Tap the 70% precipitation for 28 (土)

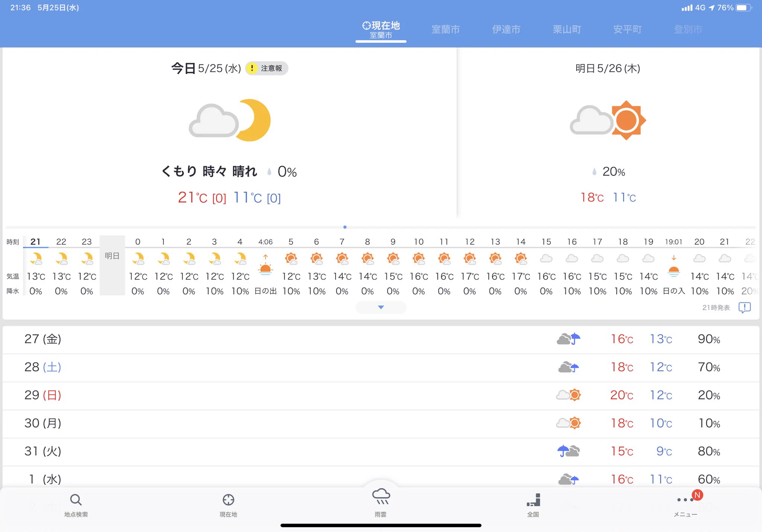tap(709, 367)
